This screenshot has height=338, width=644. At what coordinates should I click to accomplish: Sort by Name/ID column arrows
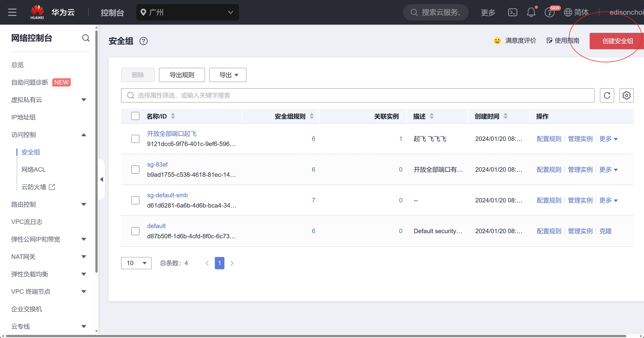(x=173, y=116)
